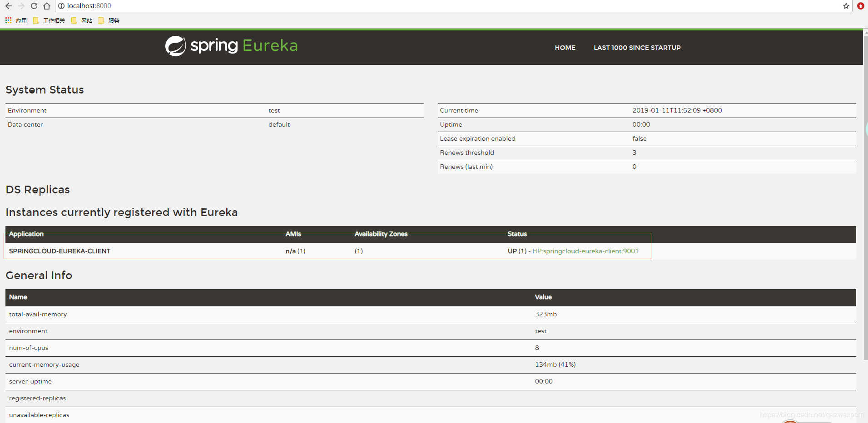Click the server-uptime row name

(30, 381)
